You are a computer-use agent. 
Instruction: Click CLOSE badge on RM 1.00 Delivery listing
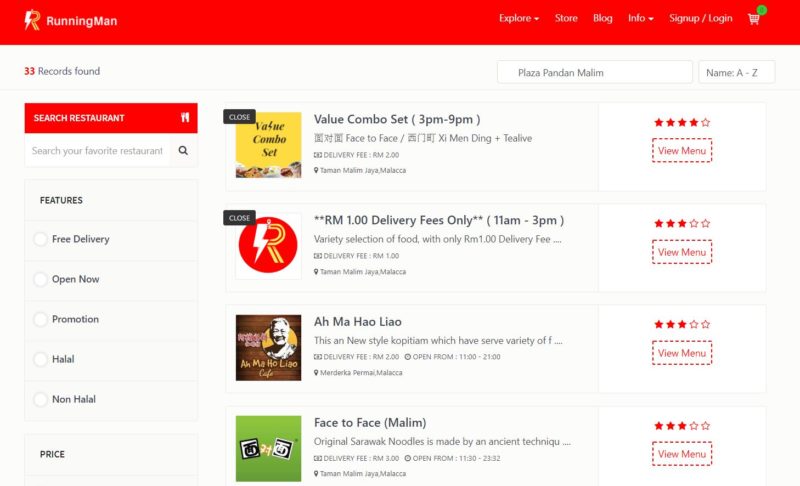point(239,218)
